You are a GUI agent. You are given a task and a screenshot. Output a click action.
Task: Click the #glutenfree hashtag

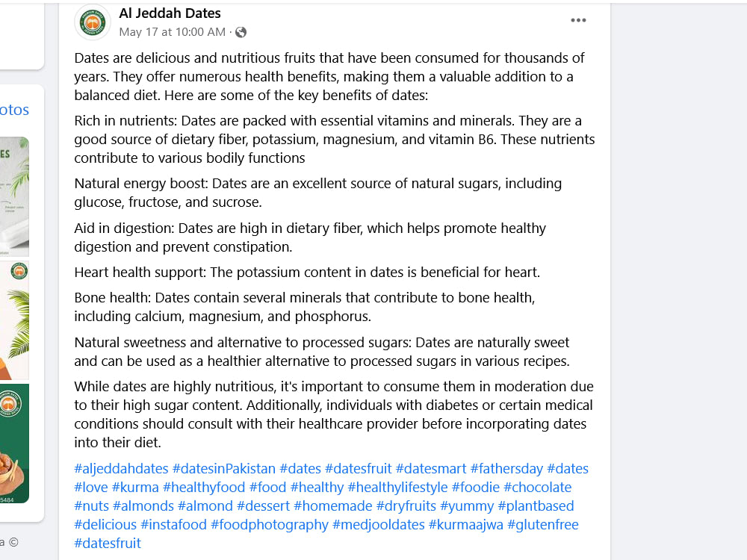click(543, 524)
